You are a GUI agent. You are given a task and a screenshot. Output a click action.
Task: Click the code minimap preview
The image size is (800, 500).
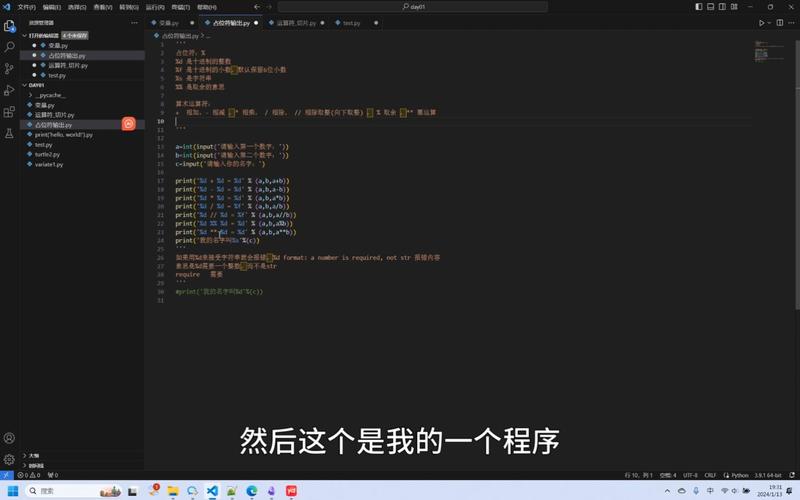(770, 51)
